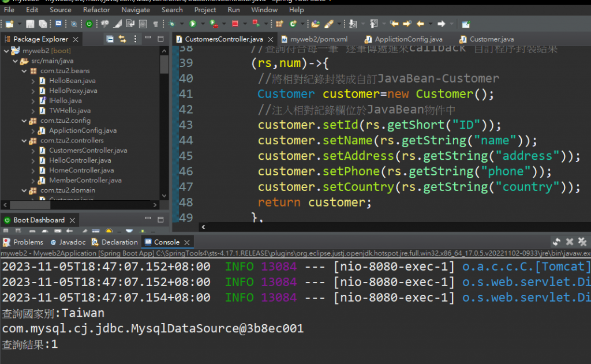Click the Open Type folder icon
The height and width of the screenshot is (364, 591).
point(315,24)
